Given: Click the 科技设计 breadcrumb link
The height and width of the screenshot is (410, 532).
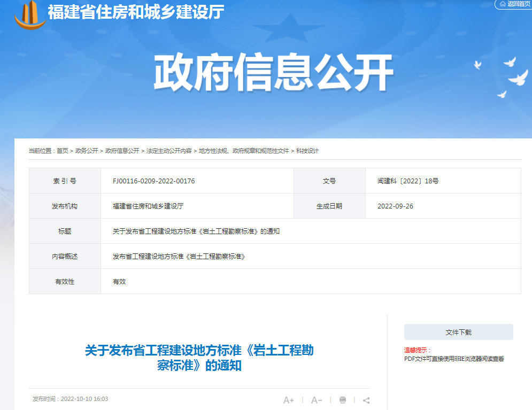Looking at the screenshot, I should tap(307, 151).
